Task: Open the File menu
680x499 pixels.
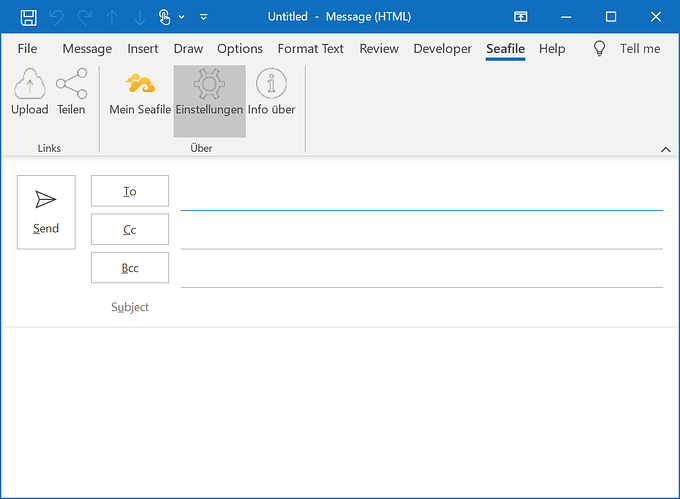Action: [27, 49]
